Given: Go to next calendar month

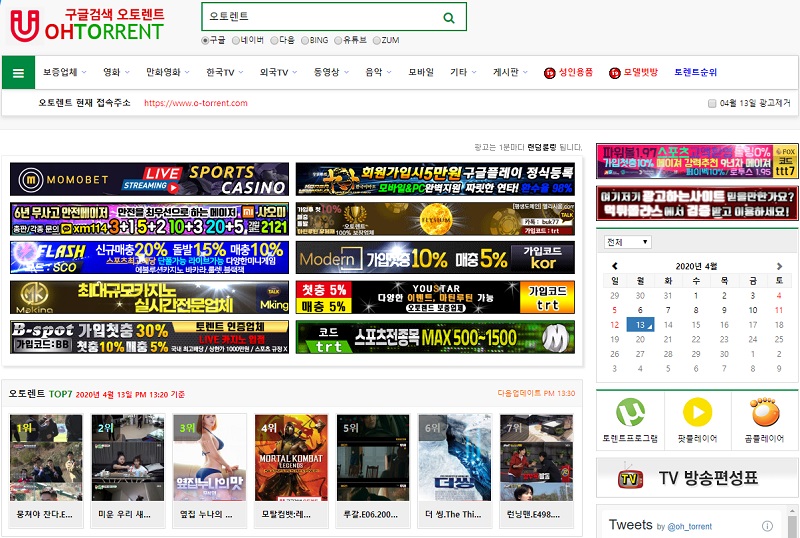Looking at the screenshot, I should pos(779,266).
